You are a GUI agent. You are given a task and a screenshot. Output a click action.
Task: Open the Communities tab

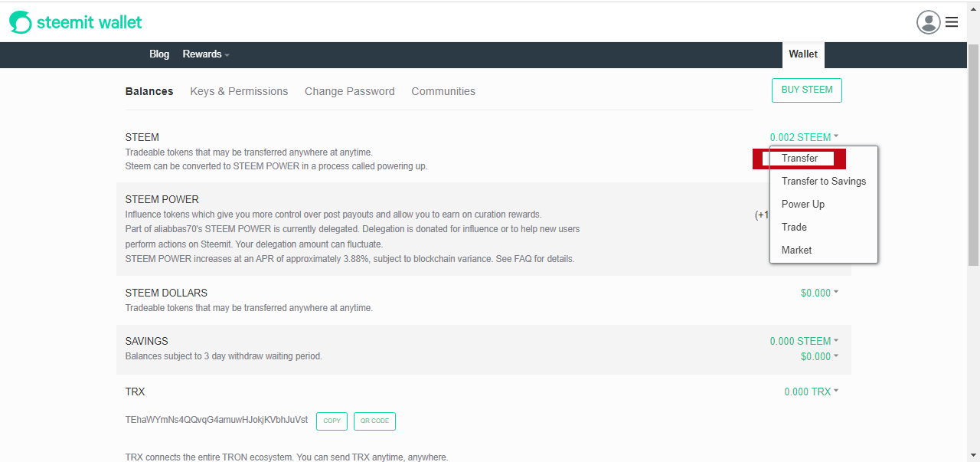[x=443, y=91]
